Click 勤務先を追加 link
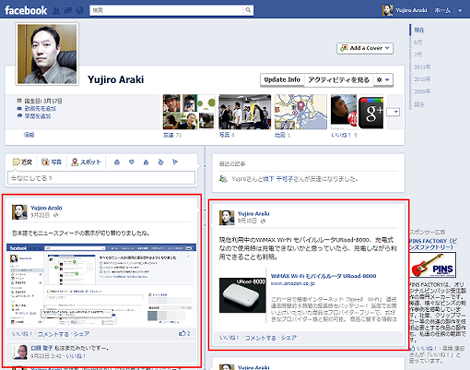Screen dimensions: 470x370 click(x=40, y=109)
